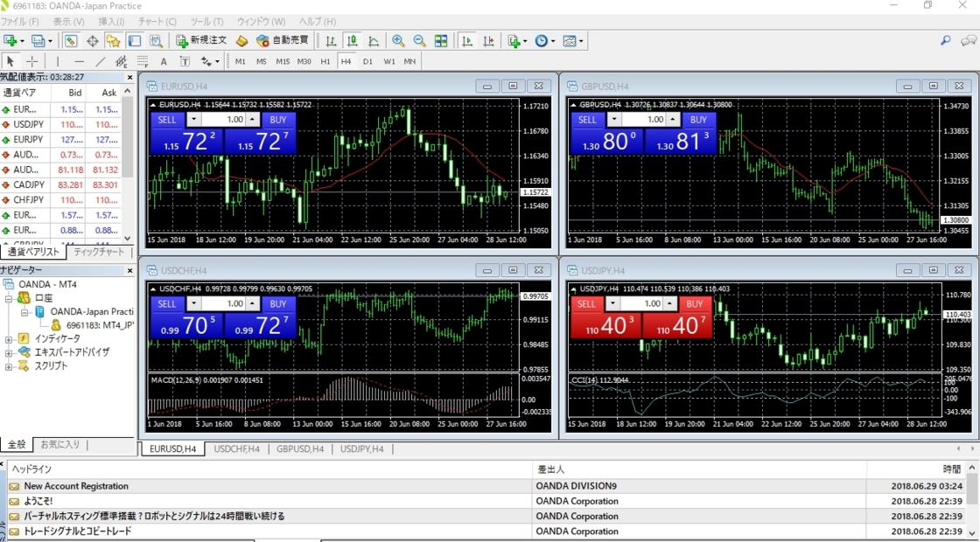Click the search magnifier at top right

[x=946, y=40]
